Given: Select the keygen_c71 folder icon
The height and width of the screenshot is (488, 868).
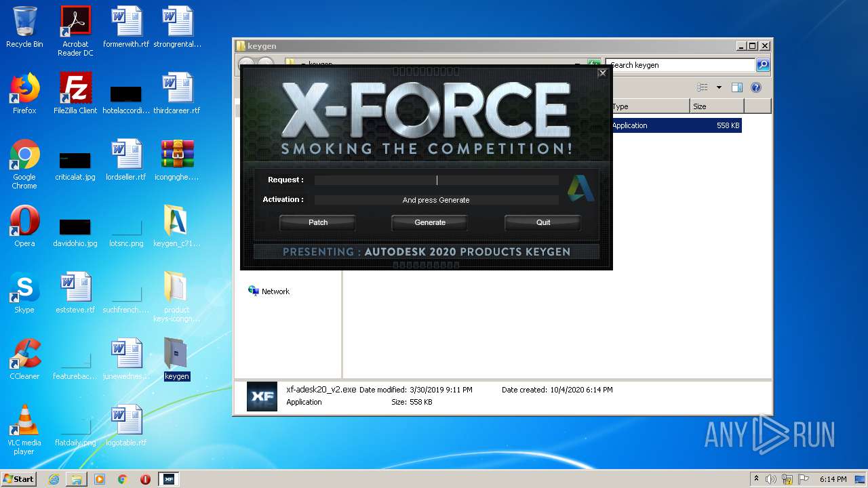Looking at the screenshot, I should click(x=177, y=226).
